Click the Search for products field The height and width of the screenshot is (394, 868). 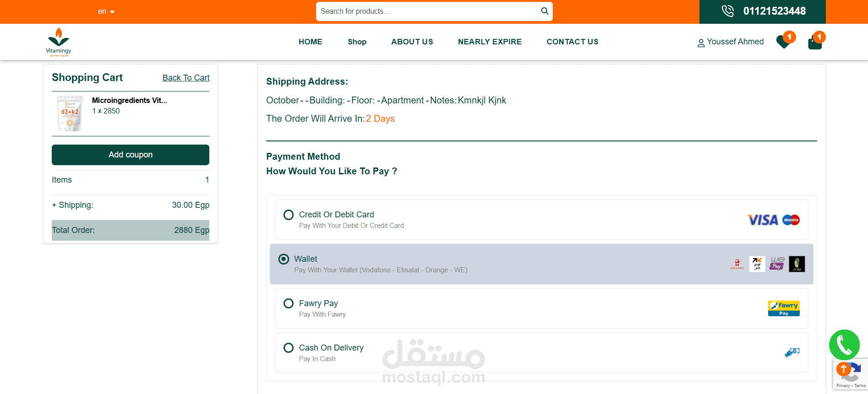(x=426, y=11)
